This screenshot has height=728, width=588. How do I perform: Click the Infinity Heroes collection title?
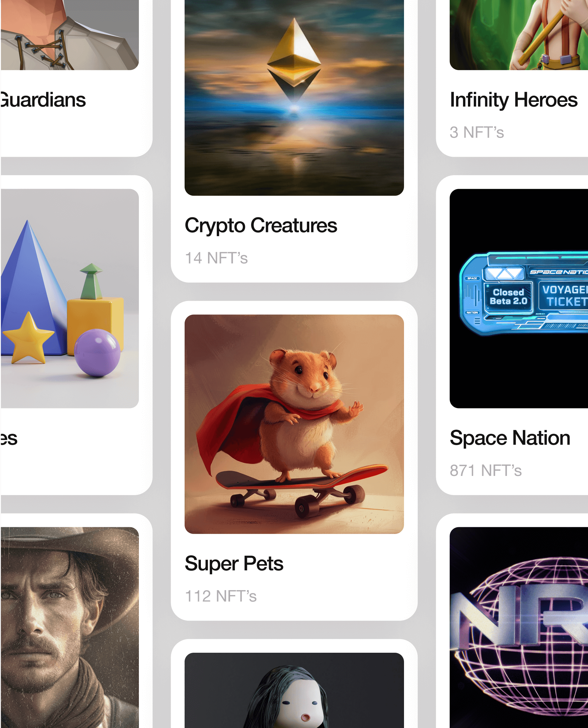(513, 100)
